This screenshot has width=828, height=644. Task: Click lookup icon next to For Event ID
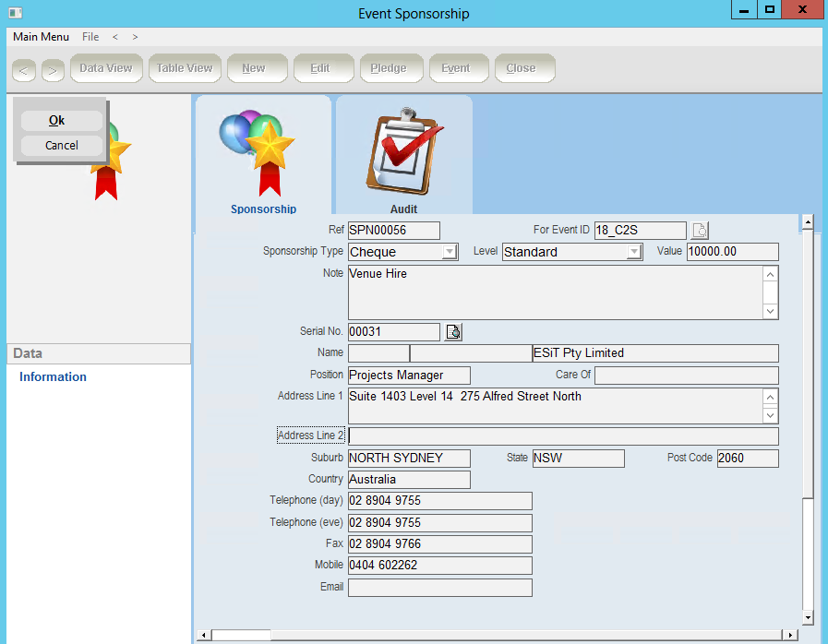pos(701,231)
